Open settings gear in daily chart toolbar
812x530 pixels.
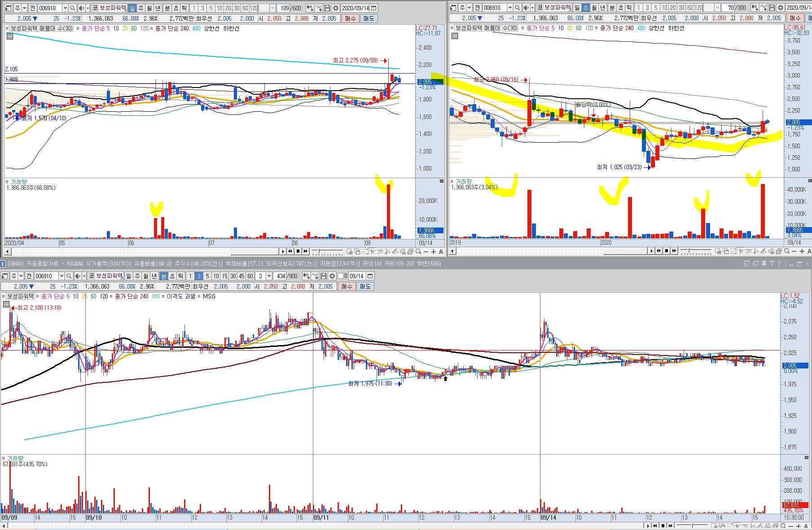coord(336,8)
